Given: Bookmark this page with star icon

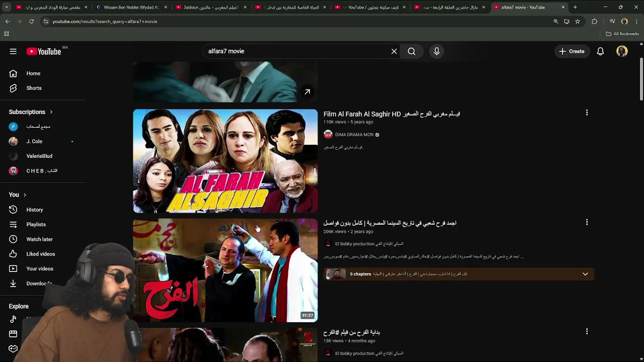Looking at the screenshot, I should tap(578, 22).
